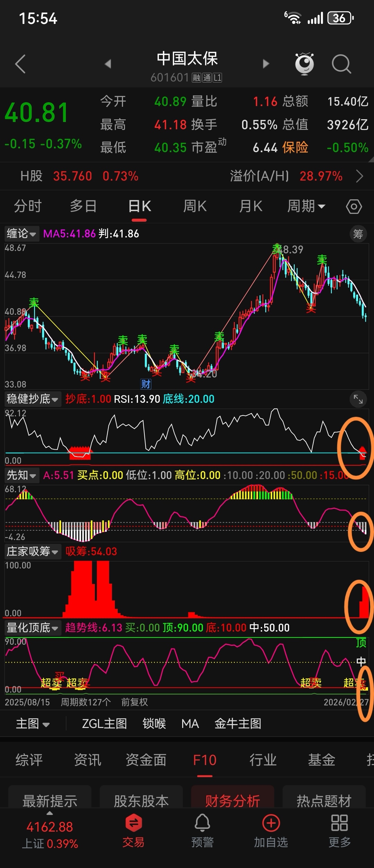Tap 加自选 add to watchlist icon
Screen dimensions: 374x868
click(x=271, y=831)
